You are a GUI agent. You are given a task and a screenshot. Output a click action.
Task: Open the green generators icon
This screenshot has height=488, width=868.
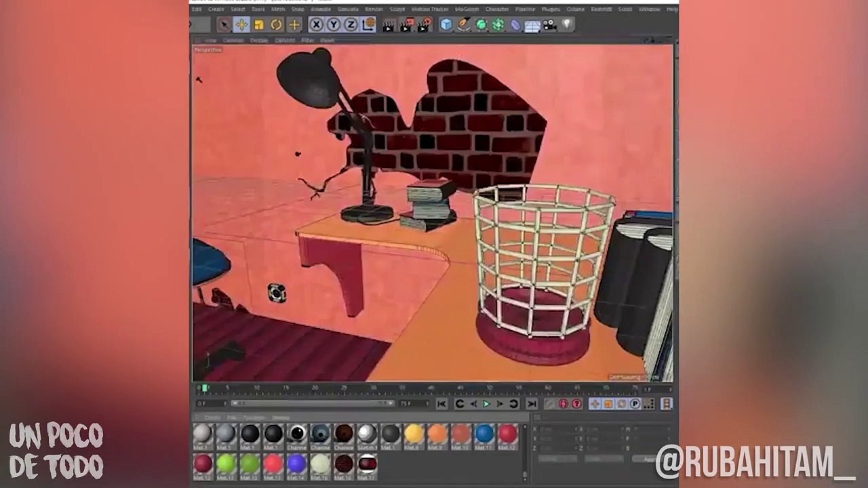click(481, 25)
